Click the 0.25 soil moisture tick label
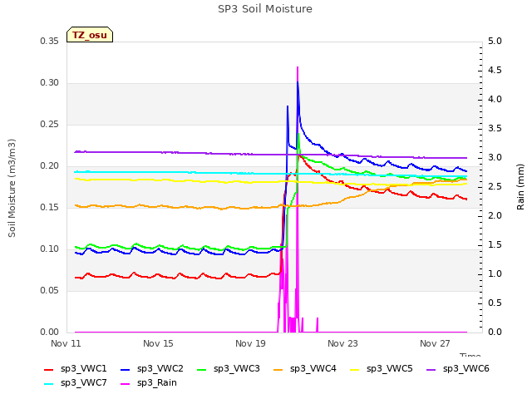The height and width of the screenshot is (399, 532). (50, 124)
